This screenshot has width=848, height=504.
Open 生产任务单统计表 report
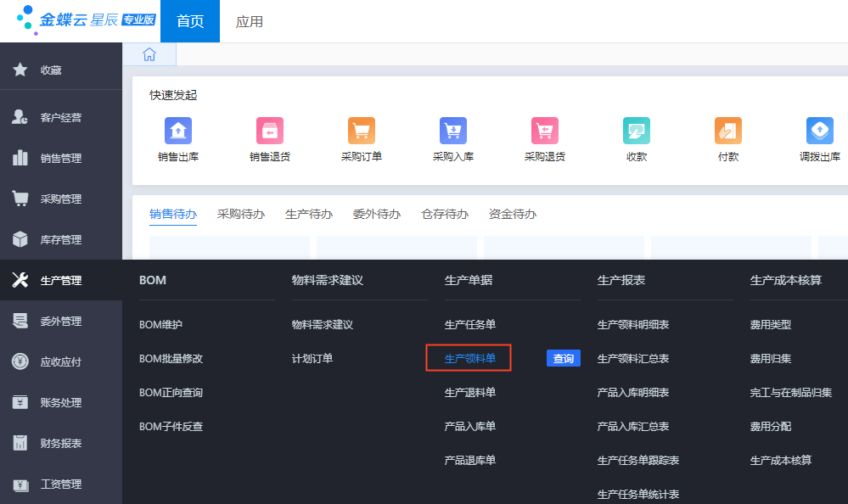click(x=638, y=495)
